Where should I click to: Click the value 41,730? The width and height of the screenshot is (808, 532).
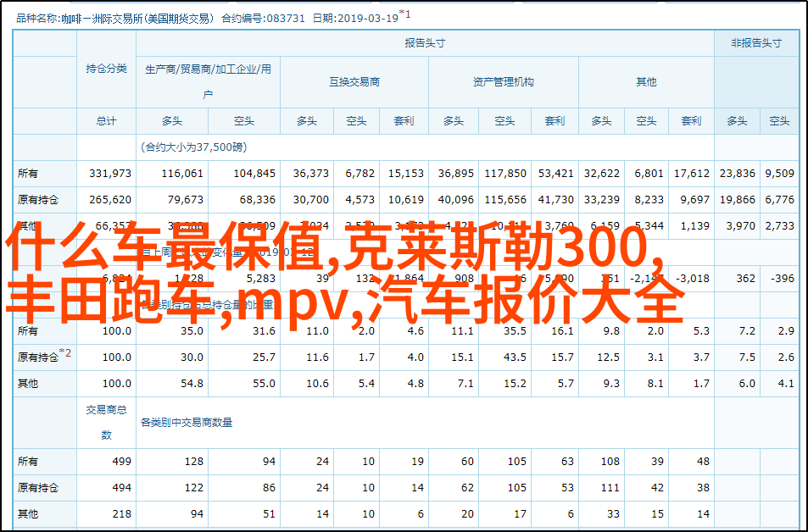tap(556, 200)
